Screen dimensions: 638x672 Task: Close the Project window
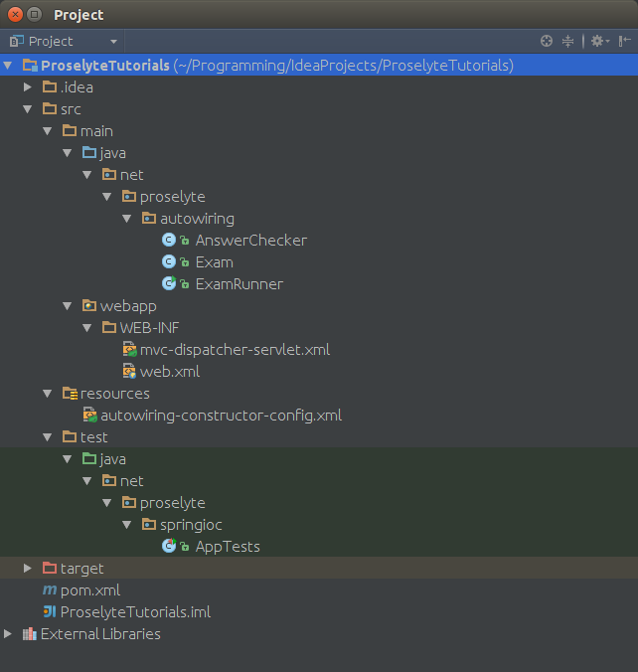point(14,14)
